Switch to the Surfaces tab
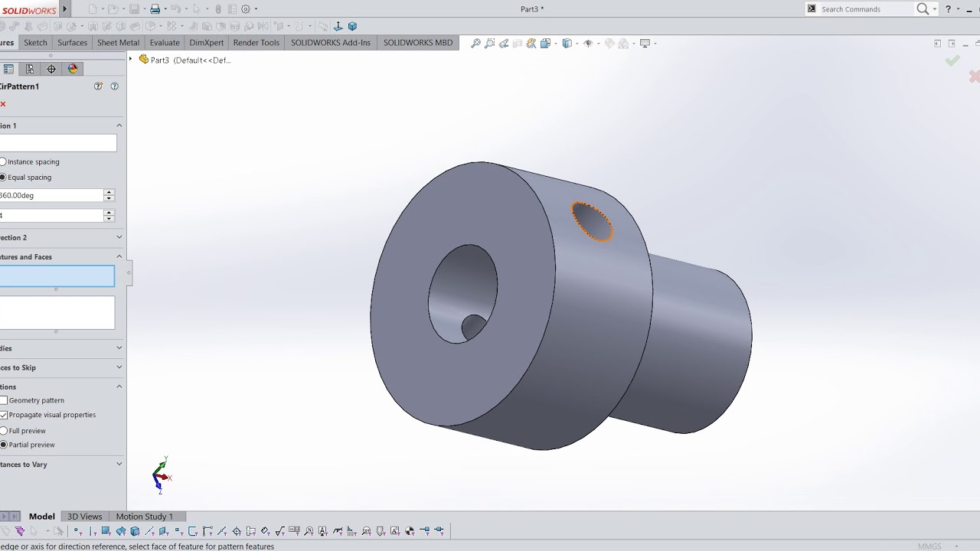 click(x=73, y=43)
